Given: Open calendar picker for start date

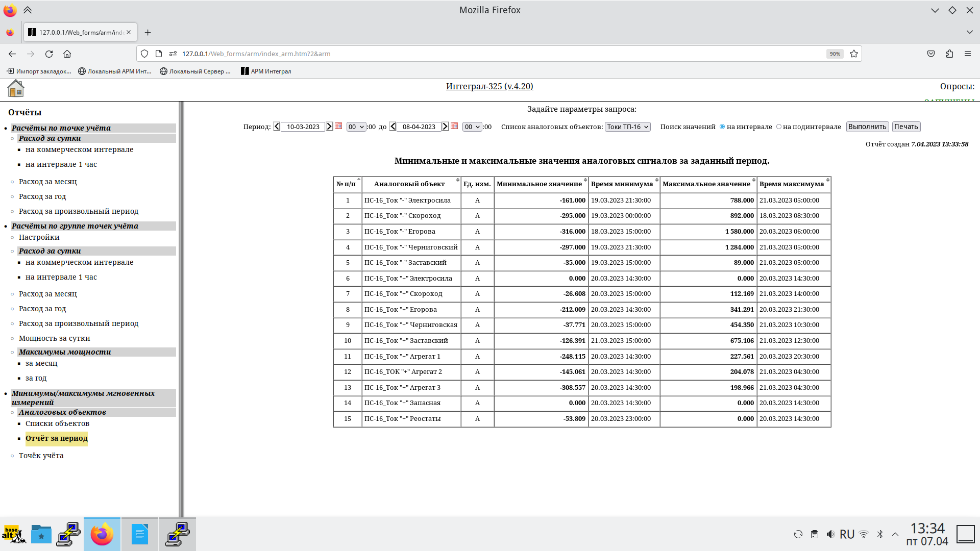Looking at the screenshot, I should [338, 126].
